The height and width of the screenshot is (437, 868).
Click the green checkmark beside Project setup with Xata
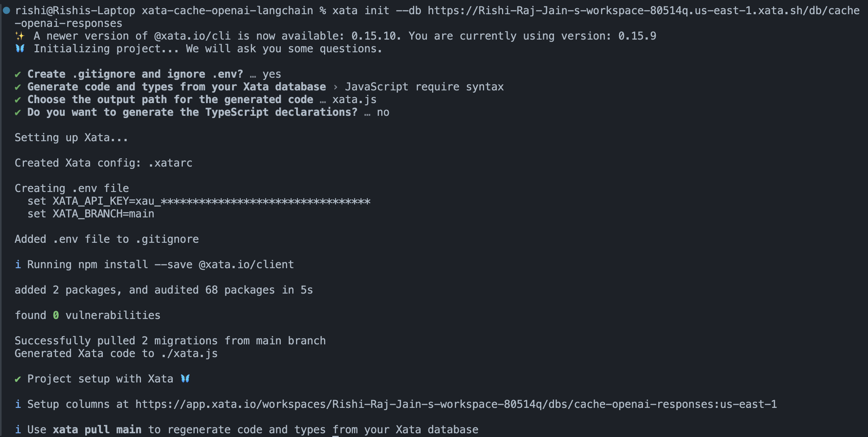tap(18, 379)
